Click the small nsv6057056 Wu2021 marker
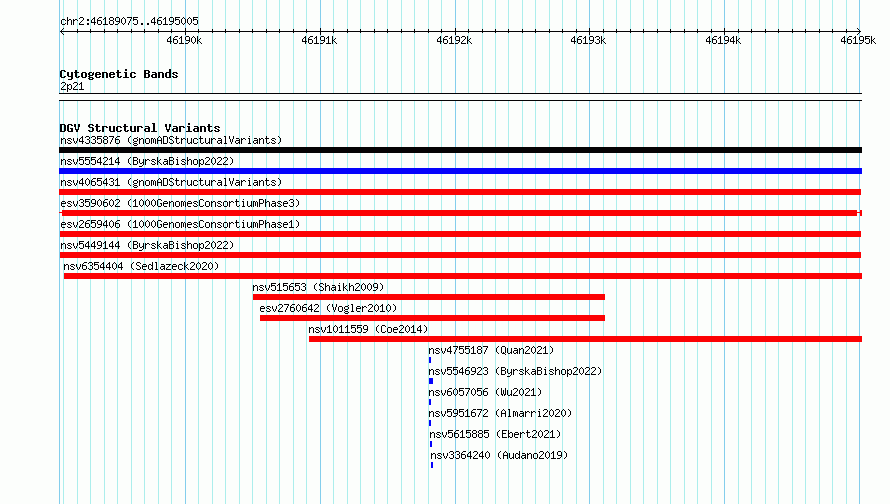Viewport: 890px width, 504px height. (430, 402)
